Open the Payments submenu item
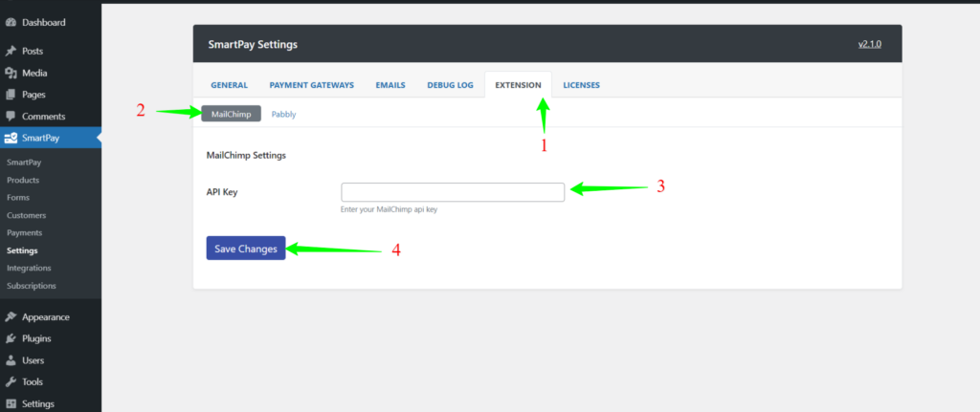The height and width of the screenshot is (412, 980). click(x=24, y=233)
